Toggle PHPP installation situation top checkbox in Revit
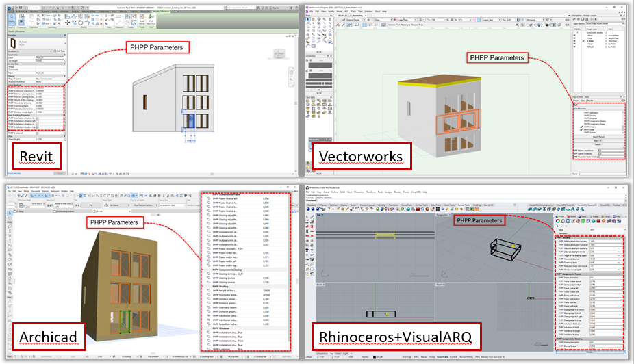This screenshot has width=634, height=364. [x=37, y=127]
